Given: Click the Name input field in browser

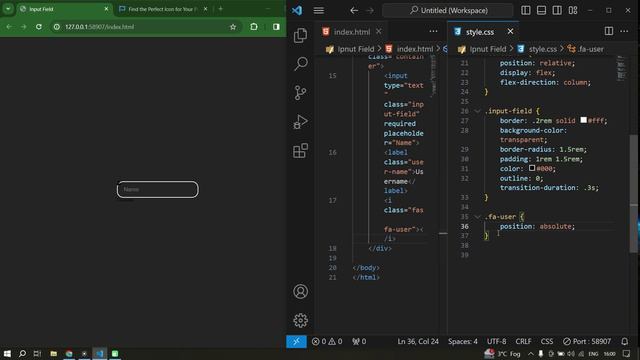Looking at the screenshot, I should coord(158,189).
